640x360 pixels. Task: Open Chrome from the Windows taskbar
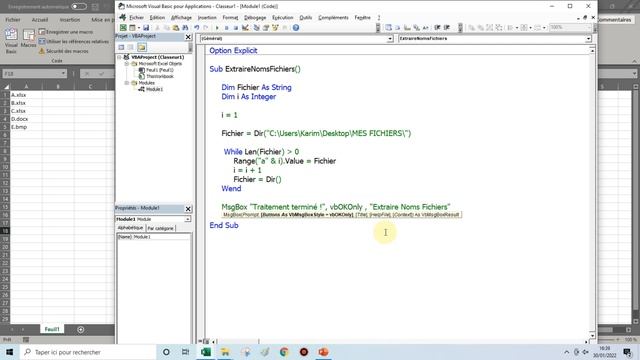click(x=284, y=352)
